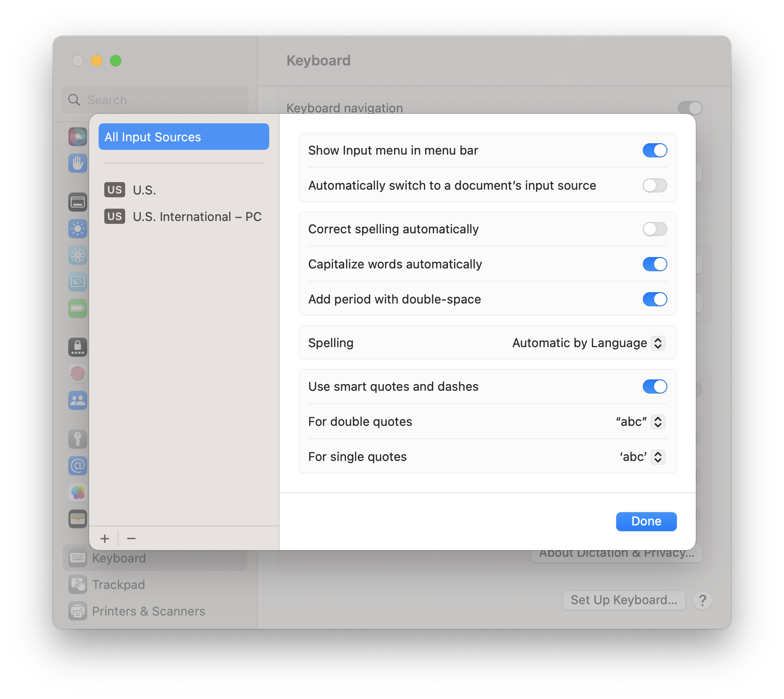This screenshot has height=699, width=784.
Task: Click the Set Up Keyboard… button
Action: tap(624, 600)
